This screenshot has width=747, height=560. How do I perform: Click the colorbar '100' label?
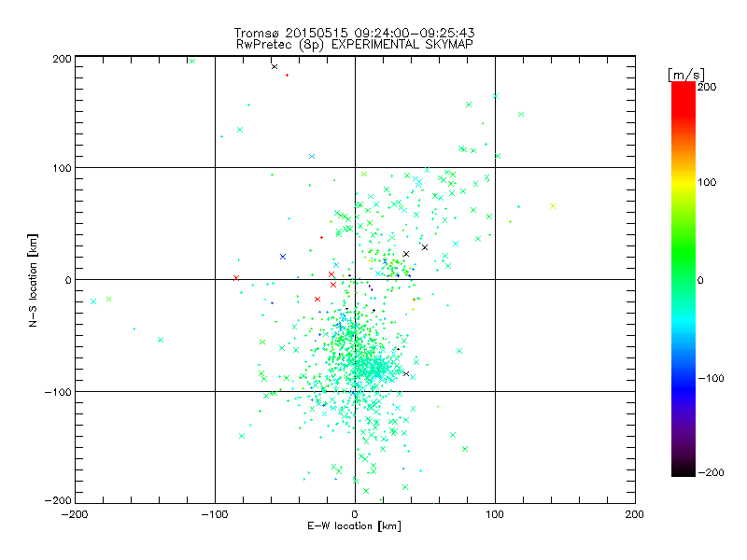click(707, 182)
